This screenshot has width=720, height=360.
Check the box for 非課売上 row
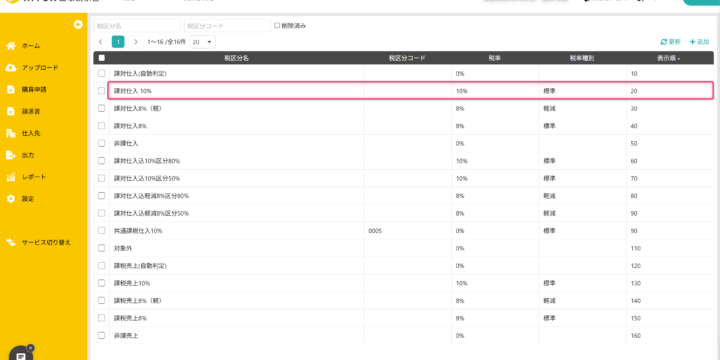pos(101,336)
